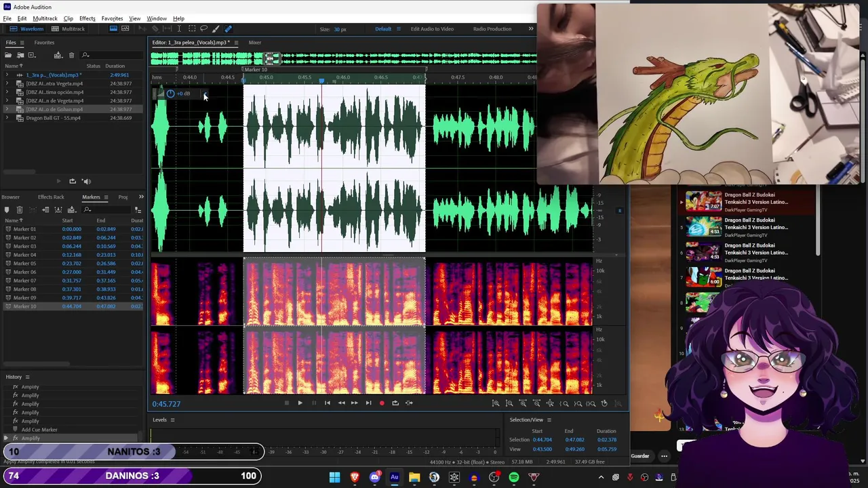Open the Editor panel menu icon
The height and width of the screenshot is (488, 868).
click(x=236, y=43)
